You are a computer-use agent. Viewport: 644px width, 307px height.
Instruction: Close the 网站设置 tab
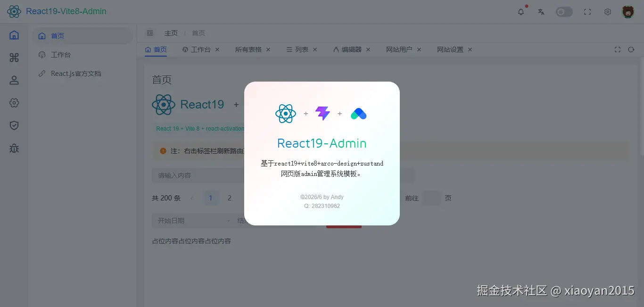[x=470, y=50]
